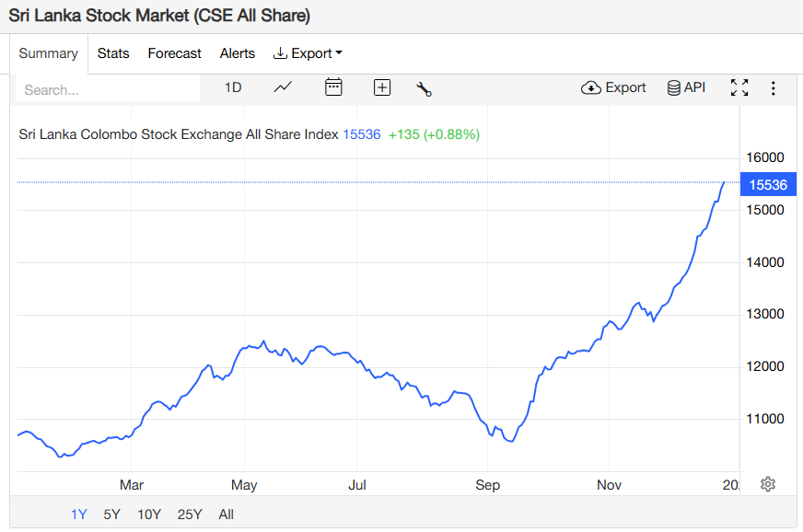Screen dimensions: 803x532
Task: Go to the Alerts tab
Action: tap(238, 53)
